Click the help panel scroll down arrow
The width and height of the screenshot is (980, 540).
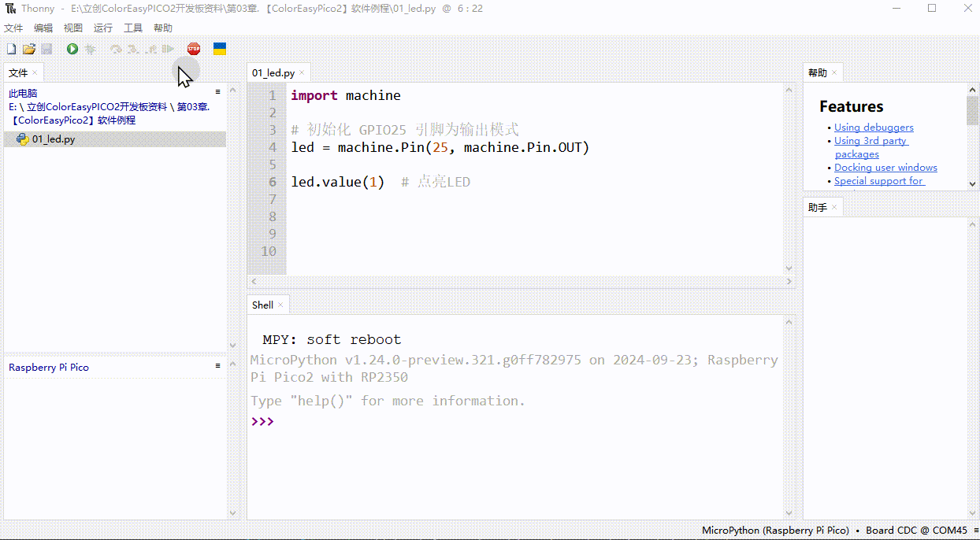coord(972,183)
